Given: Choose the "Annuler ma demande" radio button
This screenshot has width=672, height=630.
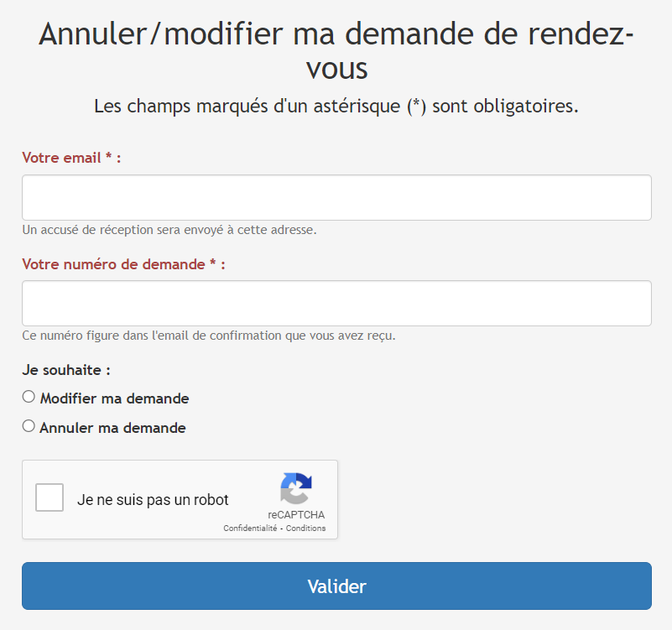Looking at the screenshot, I should [x=29, y=426].
